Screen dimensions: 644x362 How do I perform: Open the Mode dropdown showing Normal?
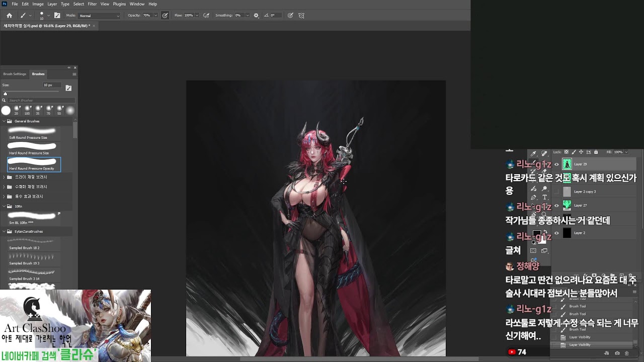pyautogui.click(x=99, y=16)
